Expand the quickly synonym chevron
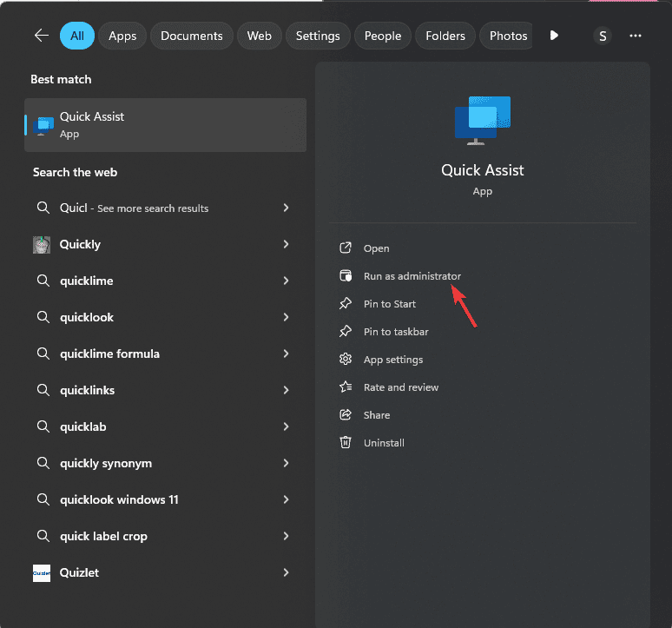 tap(286, 463)
